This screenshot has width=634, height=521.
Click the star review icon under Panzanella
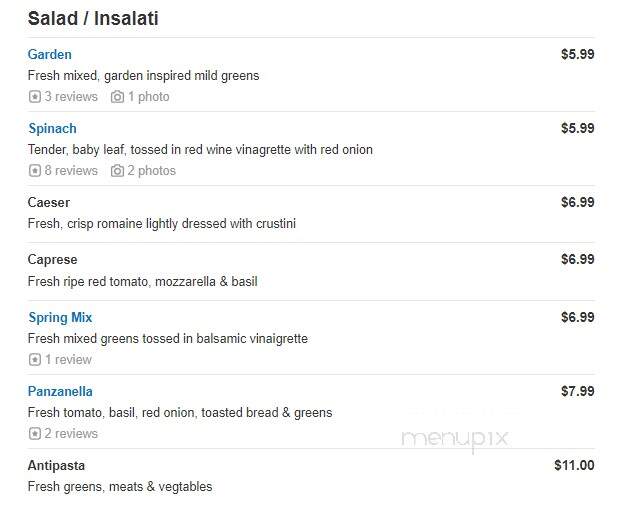35,434
